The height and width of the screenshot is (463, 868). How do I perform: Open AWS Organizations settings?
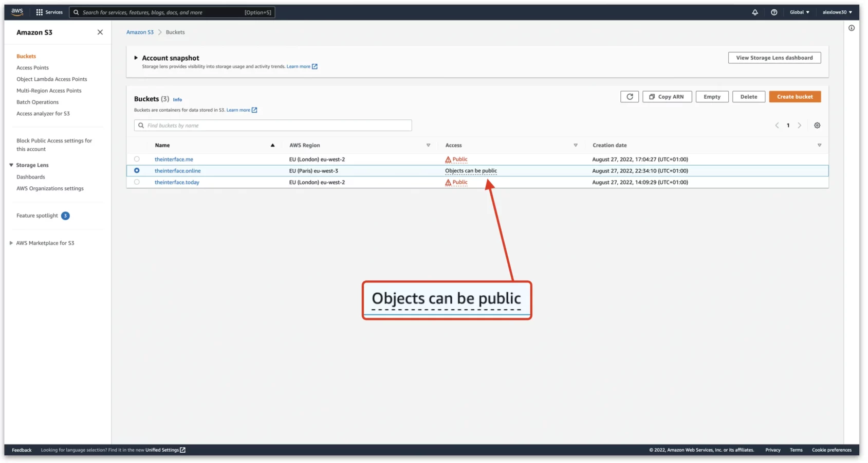coord(50,188)
